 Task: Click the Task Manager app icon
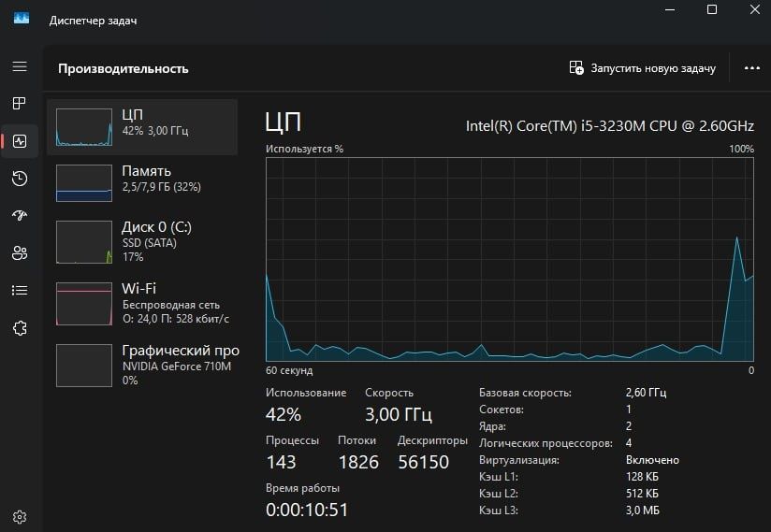[x=22, y=19]
